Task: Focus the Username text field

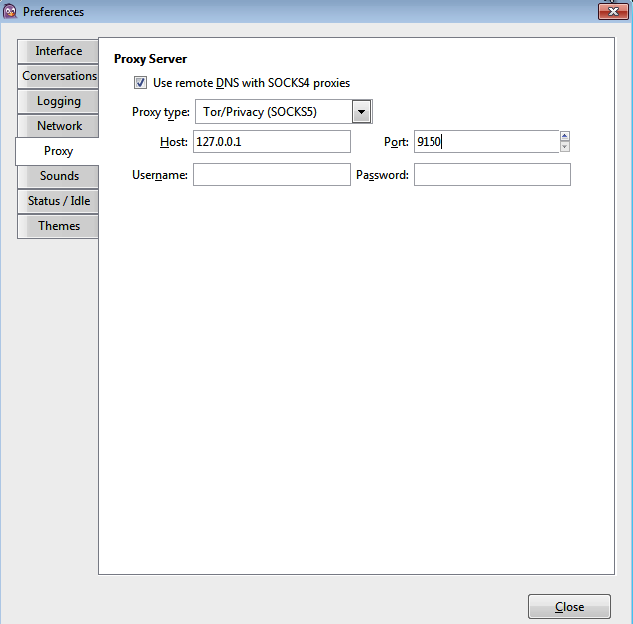Action: [x=271, y=175]
